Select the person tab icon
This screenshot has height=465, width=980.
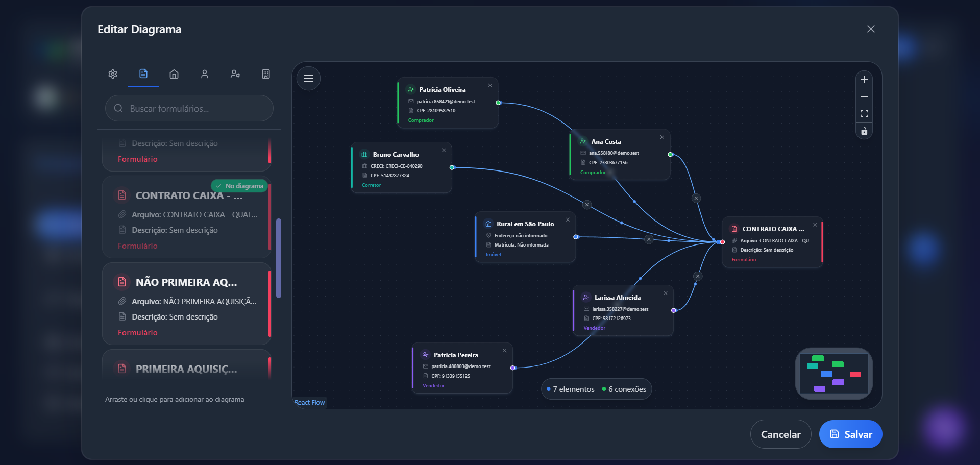205,74
